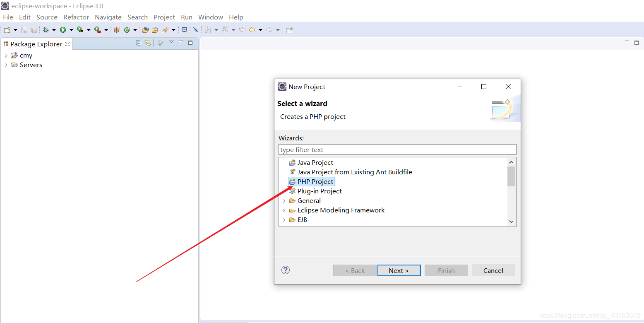Click the New Java Package icon
The height and width of the screenshot is (323, 644).
(117, 30)
